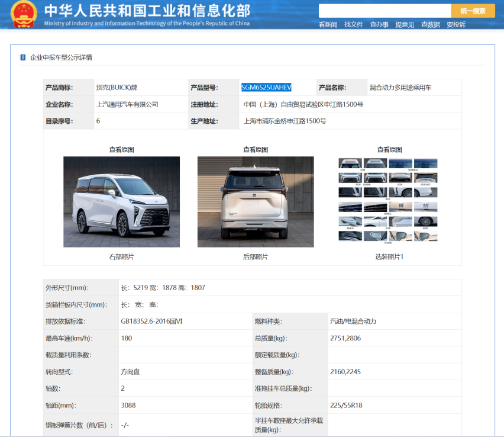Click the company name 上汽通用汽车有限公司
Image resolution: width=504 pixels, height=437 pixels.
tap(127, 104)
